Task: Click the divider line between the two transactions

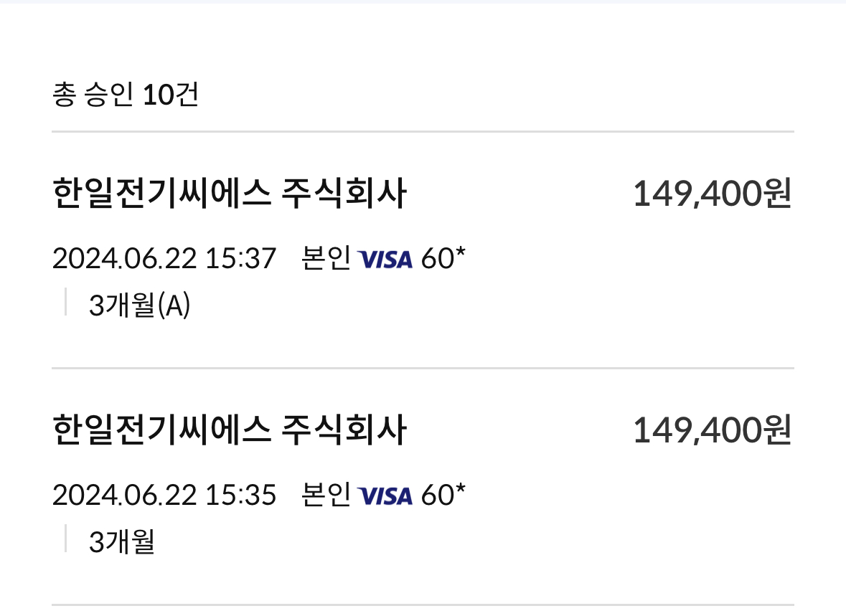Action: [x=423, y=369]
